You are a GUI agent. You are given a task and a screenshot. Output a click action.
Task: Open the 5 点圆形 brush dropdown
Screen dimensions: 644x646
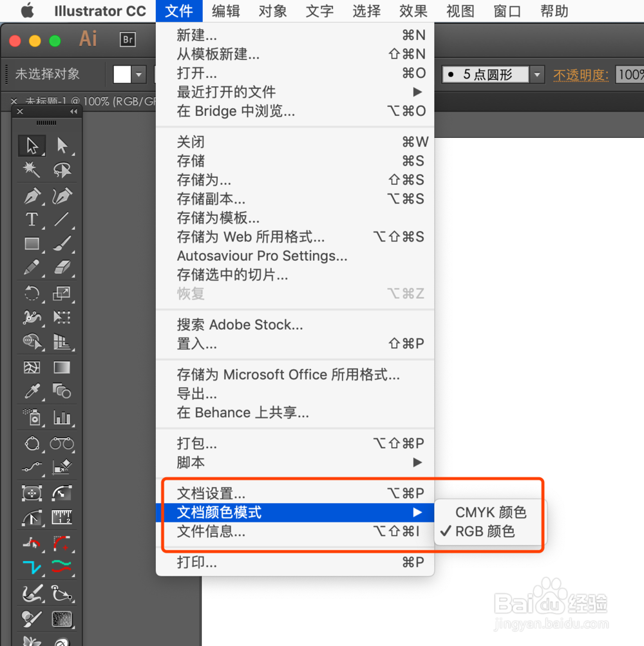tap(537, 75)
